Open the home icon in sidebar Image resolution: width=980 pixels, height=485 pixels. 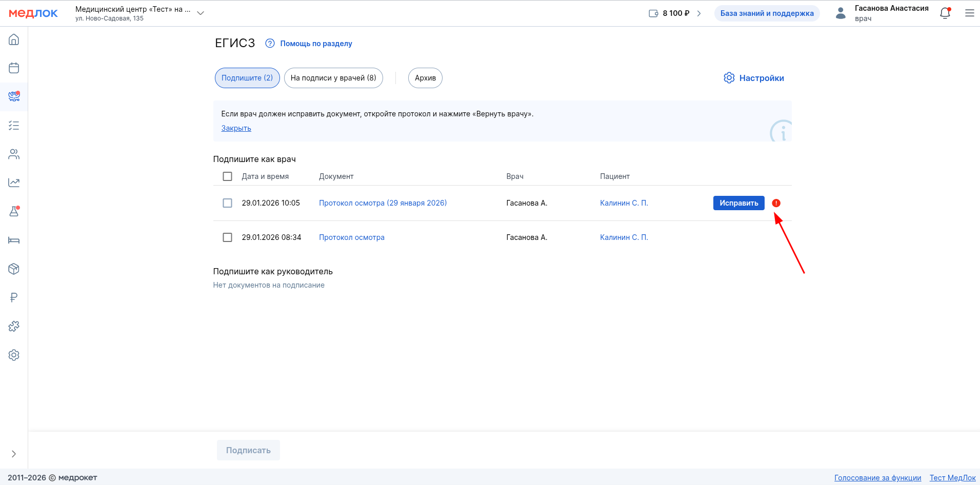(x=14, y=39)
